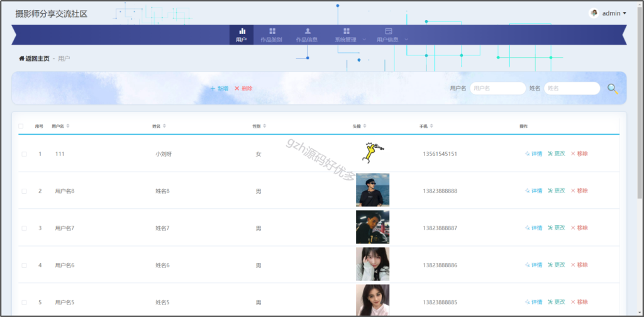View 详情 for 用户名5
This screenshot has height=317, width=644.
pyautogui.click(x=533, y=302)
